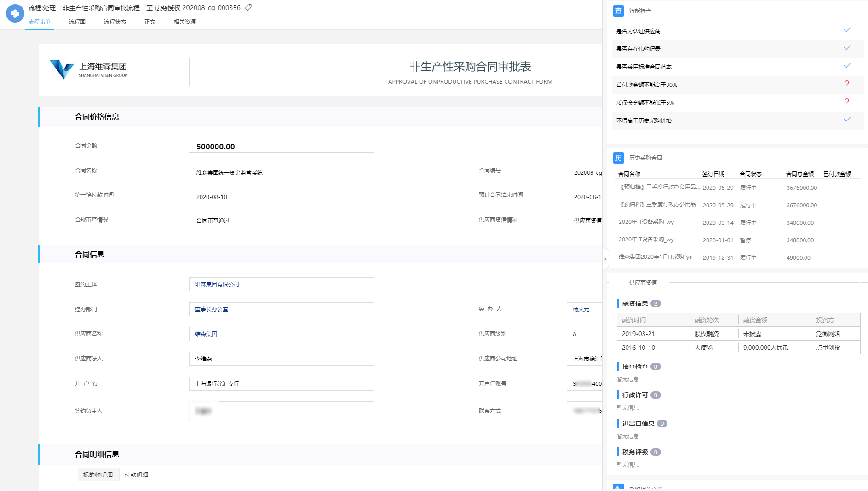Image resolution: width=868 pixels, height=491 pixels.
Task: Click the blue app logo icon
Action: 15,13
